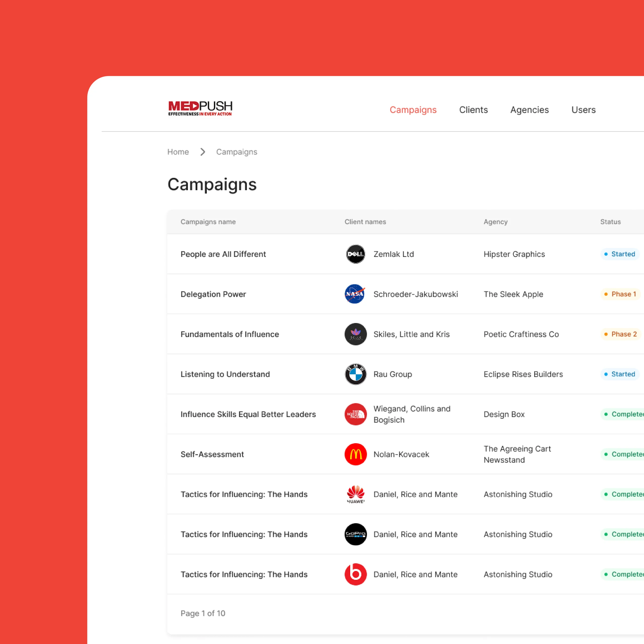Screen dimensions: 644x644
Task: Open the Users tab
Action: tap(583, 110)
